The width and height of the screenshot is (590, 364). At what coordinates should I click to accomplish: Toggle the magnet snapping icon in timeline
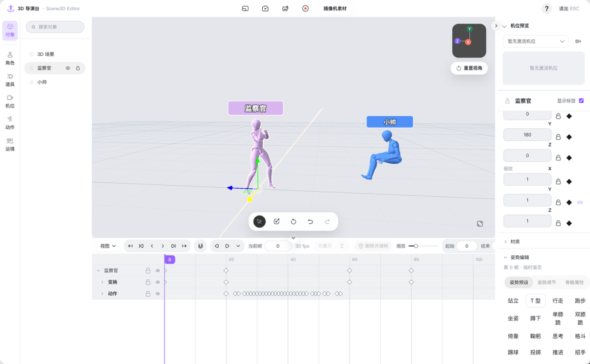pos(200,246)
